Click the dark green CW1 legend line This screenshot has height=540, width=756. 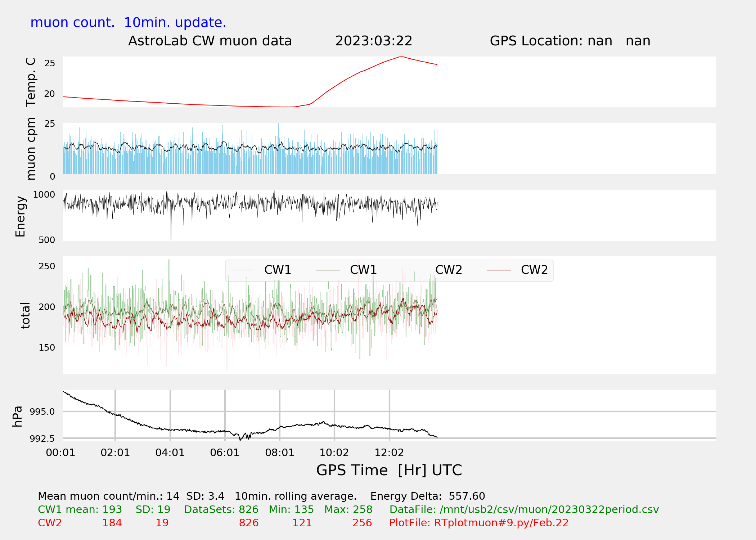pyautogui.click(x=328, y=270)
